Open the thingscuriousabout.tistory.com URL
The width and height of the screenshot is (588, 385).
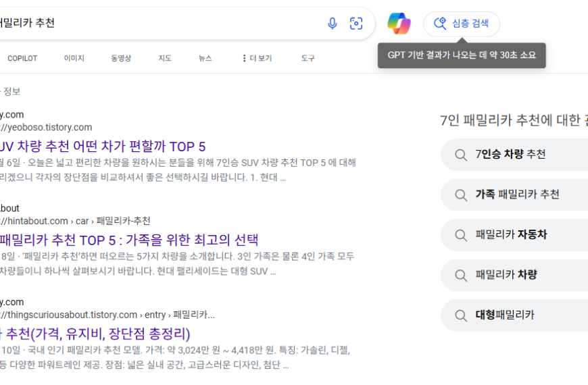[107, 315]
